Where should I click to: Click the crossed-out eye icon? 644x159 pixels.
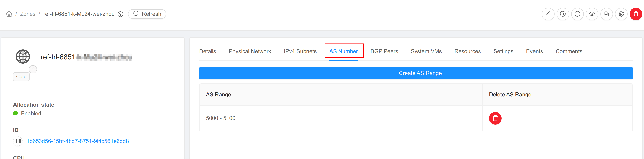(x=592, y=14)
